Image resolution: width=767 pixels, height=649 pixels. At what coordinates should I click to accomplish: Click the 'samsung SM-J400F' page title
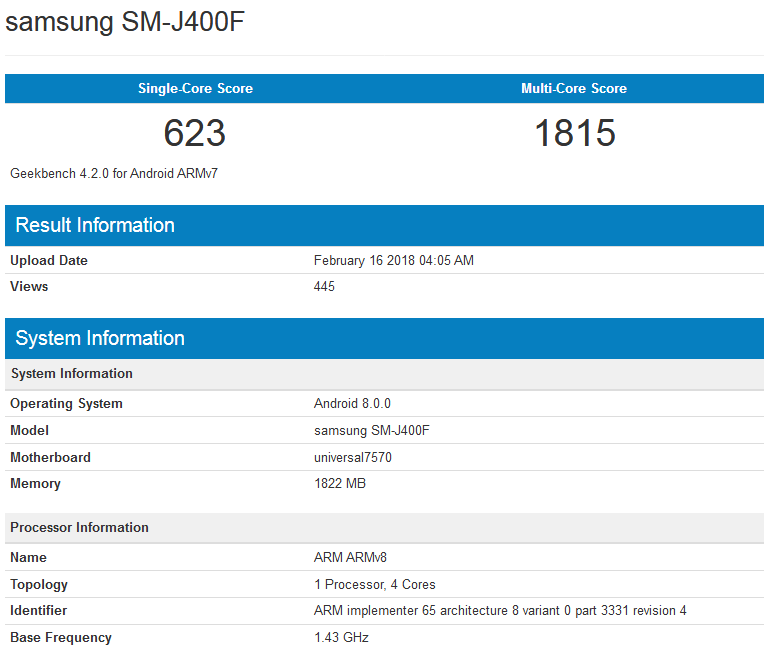125,22
